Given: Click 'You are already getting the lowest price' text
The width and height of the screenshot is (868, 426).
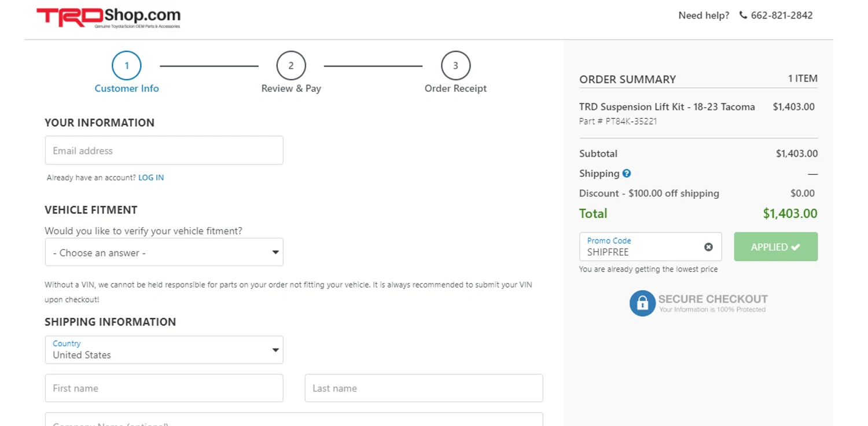Looking at the screenshot, I should 648,269.
